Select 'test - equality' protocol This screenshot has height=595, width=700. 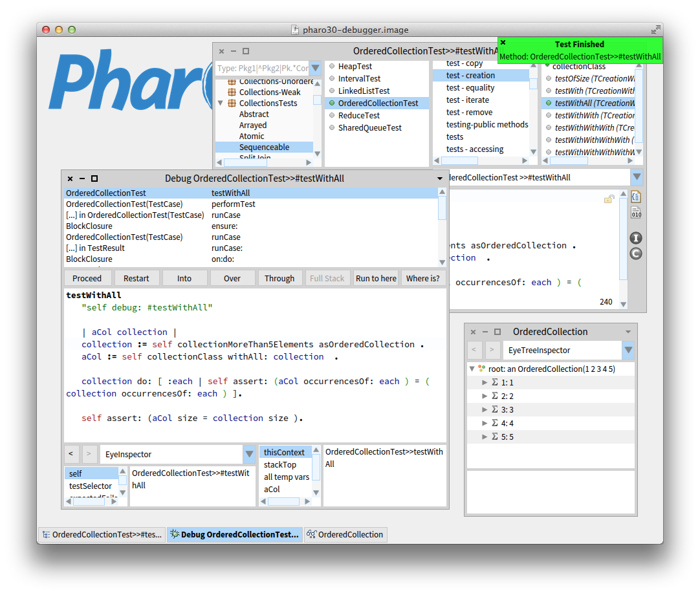click(481, 88)
